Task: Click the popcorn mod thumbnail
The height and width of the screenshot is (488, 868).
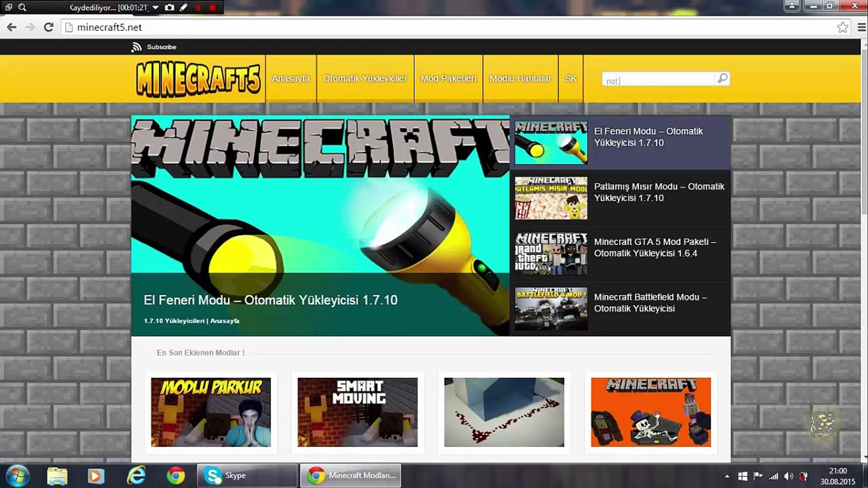Action: tap(551, 198)
